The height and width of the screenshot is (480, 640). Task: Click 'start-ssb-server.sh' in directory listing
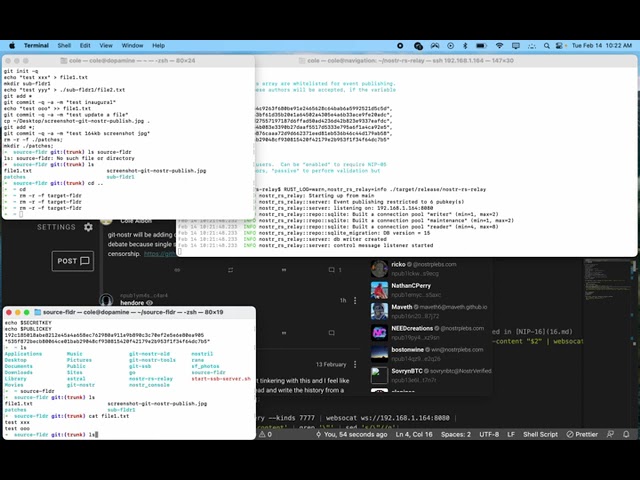coord(221,379)
